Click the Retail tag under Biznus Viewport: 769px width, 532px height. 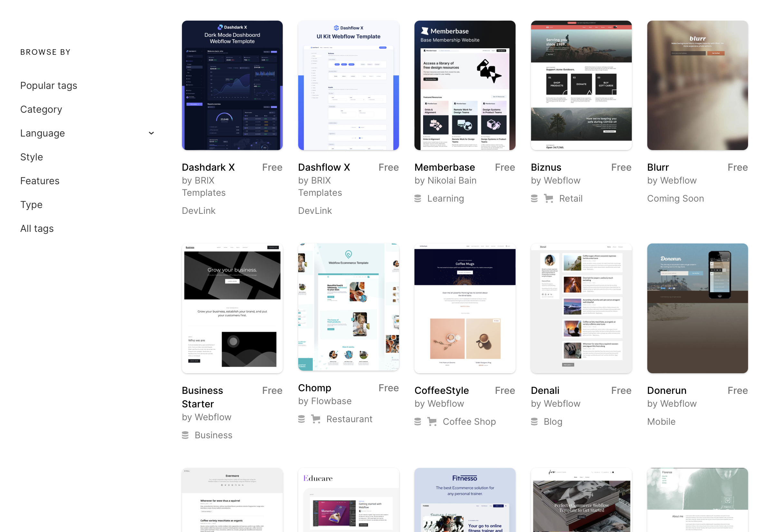[x=571, y=199]
